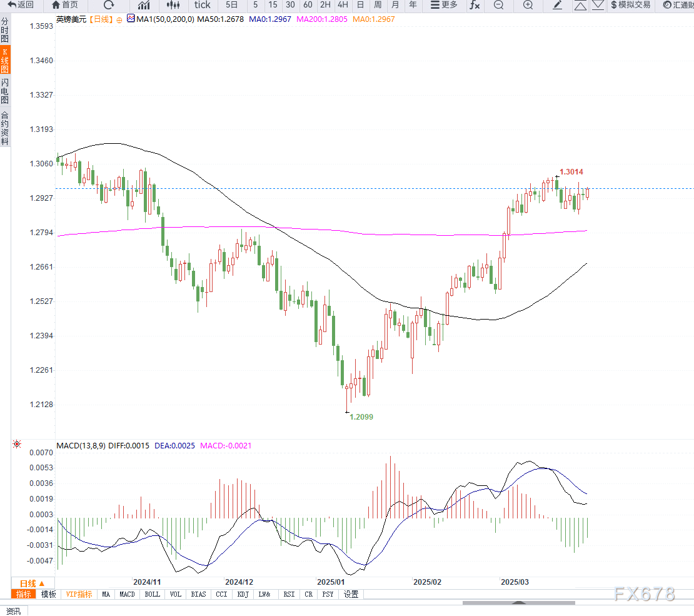Image resolution: width=694 pixels, height=616 pixels.
Task: Switch to 5日 timeframe
Action: pos(231,5)
